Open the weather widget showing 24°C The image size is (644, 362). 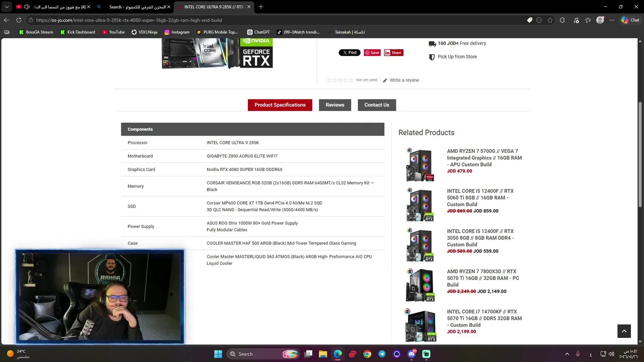pos(17,354)
